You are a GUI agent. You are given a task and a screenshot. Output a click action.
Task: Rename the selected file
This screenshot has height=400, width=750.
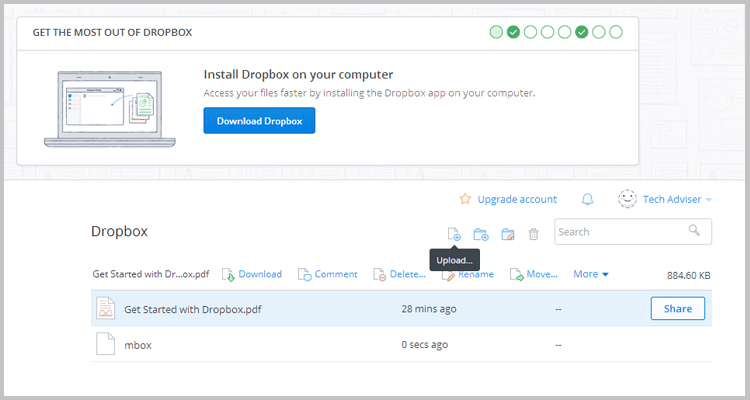point(468,275)
